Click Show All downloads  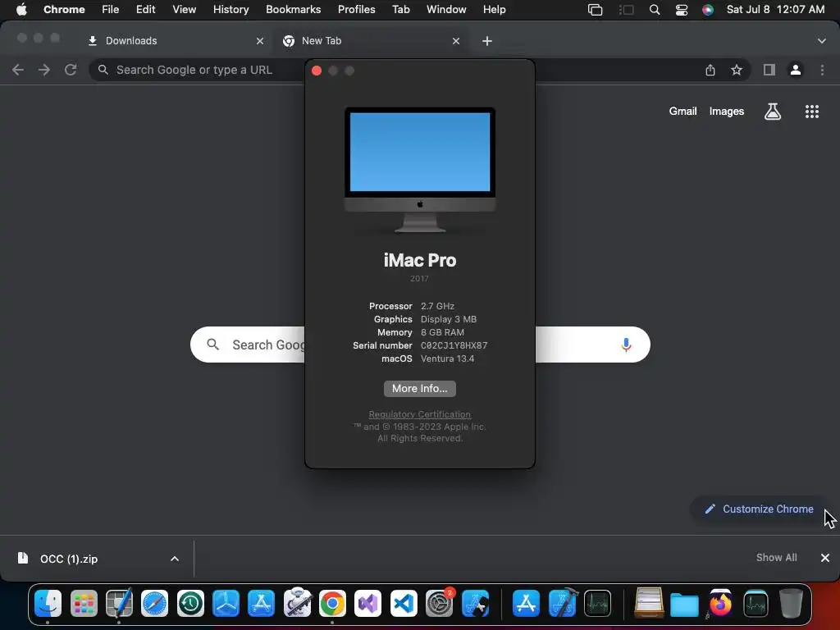(x=776, y=558)
